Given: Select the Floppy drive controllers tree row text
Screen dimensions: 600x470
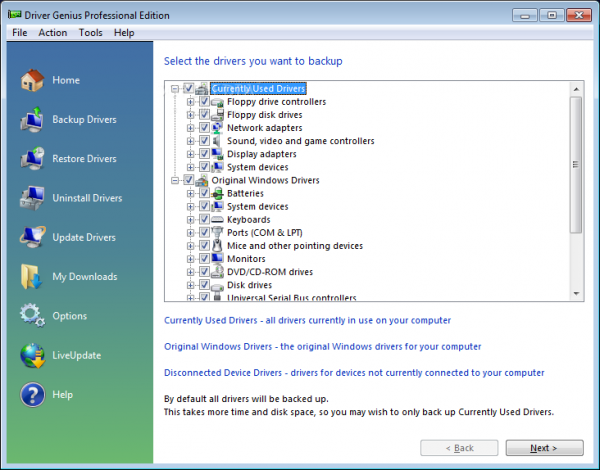Looking at the screenshot, I should click(277, 102).
